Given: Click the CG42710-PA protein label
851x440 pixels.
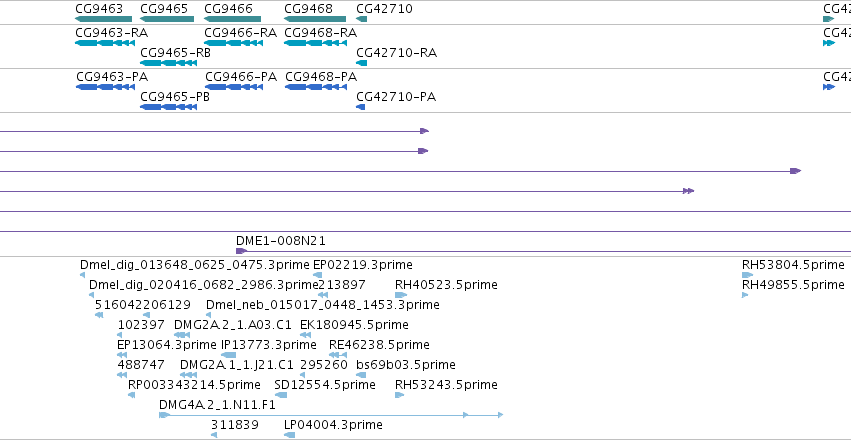Looking at the screenshot, I should click(396, 97).
